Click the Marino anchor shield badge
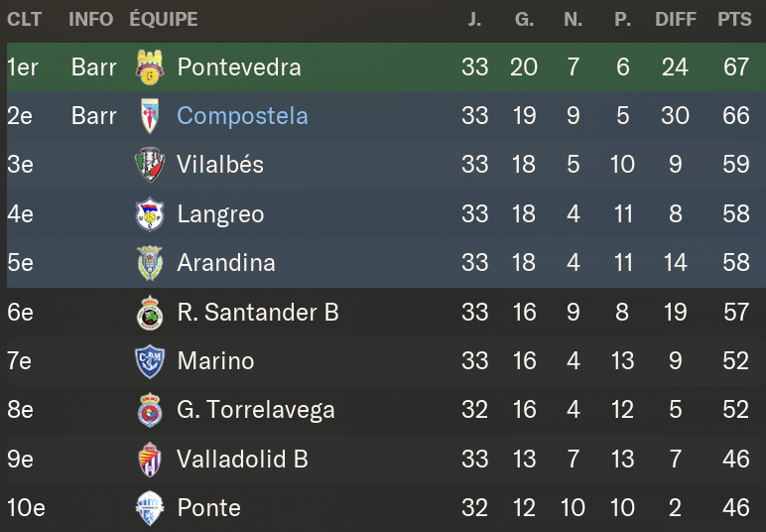The width and height of the screenshot is (766, 532). click(150, 361)
